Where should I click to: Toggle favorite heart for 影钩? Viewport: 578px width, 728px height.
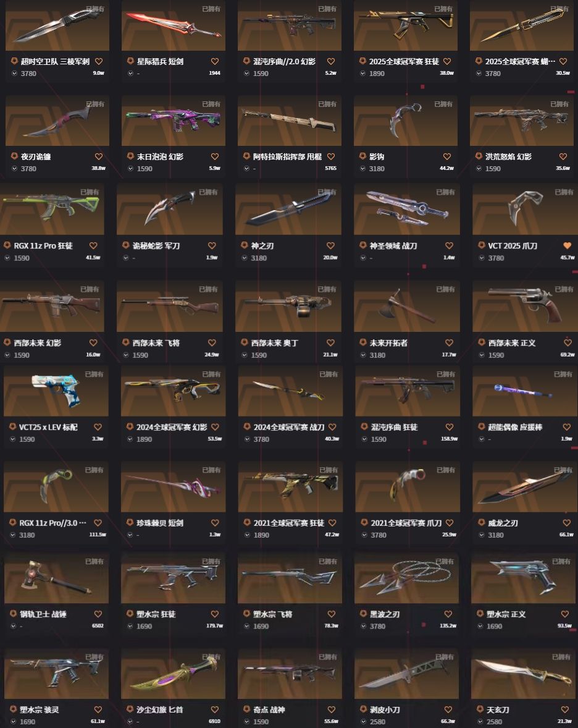click(446, 156)
